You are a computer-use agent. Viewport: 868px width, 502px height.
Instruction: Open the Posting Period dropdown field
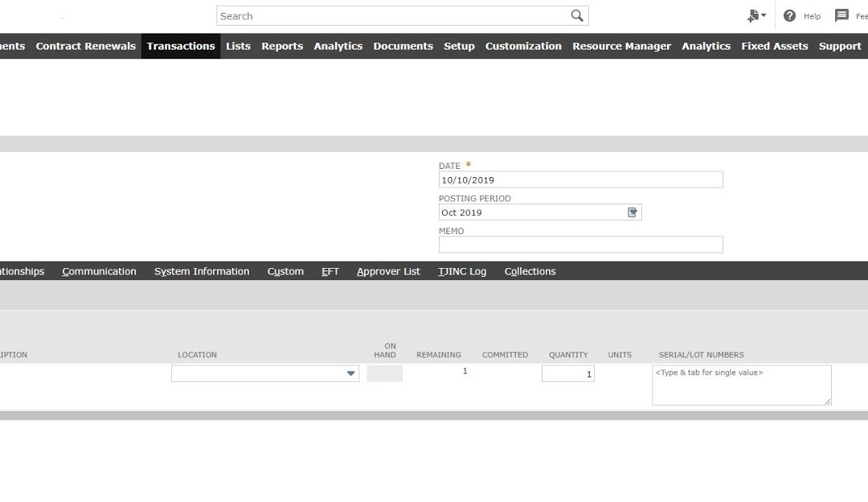(x=540, y=212)
